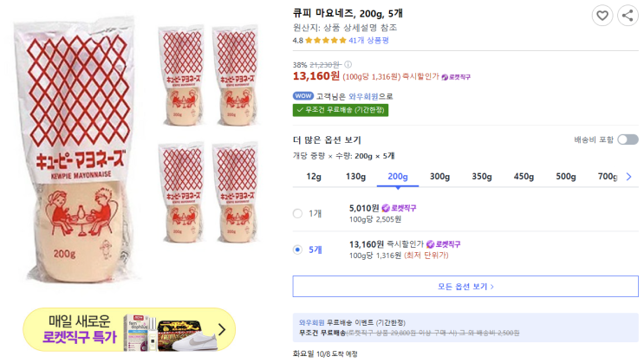Switch to the 12g weight tab

pos(314,177)
